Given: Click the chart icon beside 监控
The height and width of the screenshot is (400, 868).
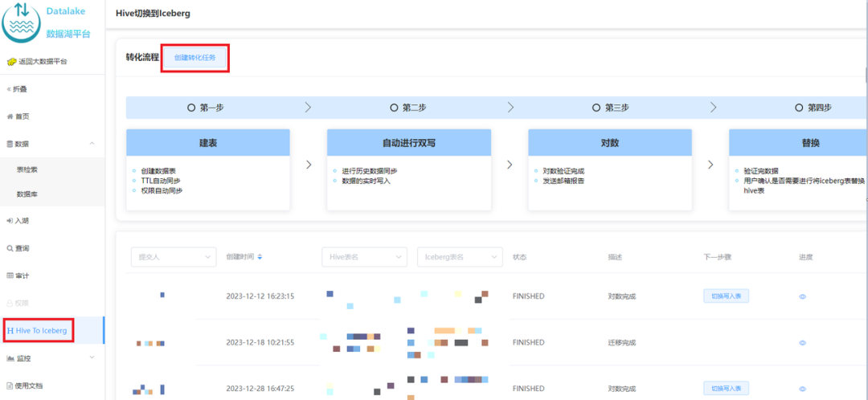Looking at the screenshot, I should pyautogui.click(x=10, y=358).
